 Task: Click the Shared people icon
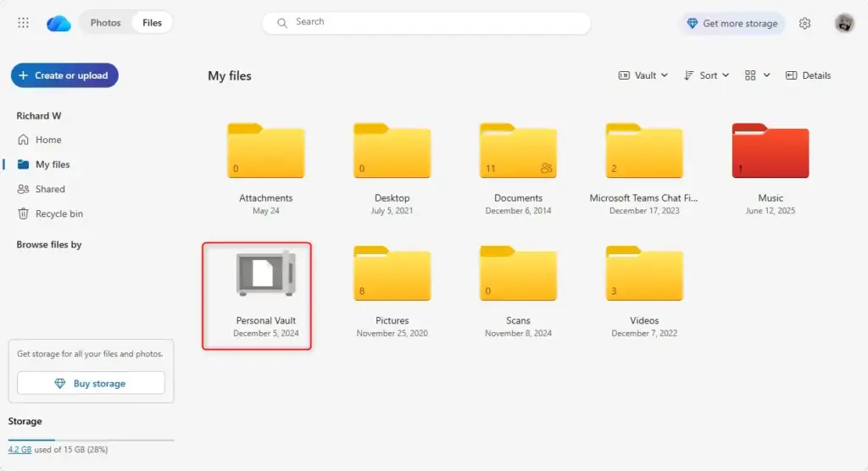click(x=23, y=189)
